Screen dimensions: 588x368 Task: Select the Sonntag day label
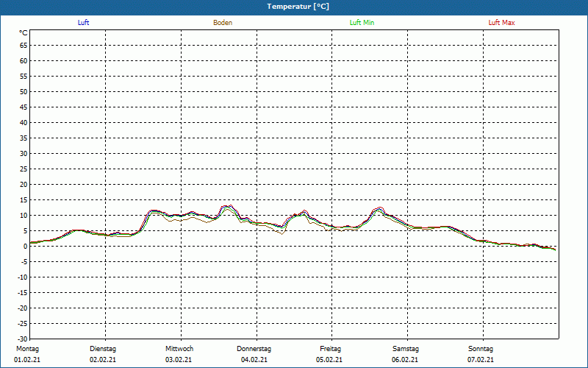pyautogui.click(x=481, y=349)
